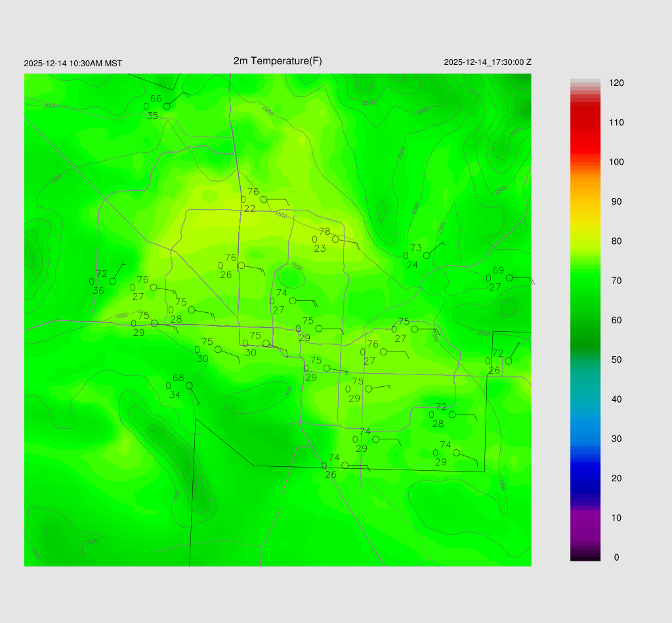Click the station circle reading 74 over 26

pos(345,466)
